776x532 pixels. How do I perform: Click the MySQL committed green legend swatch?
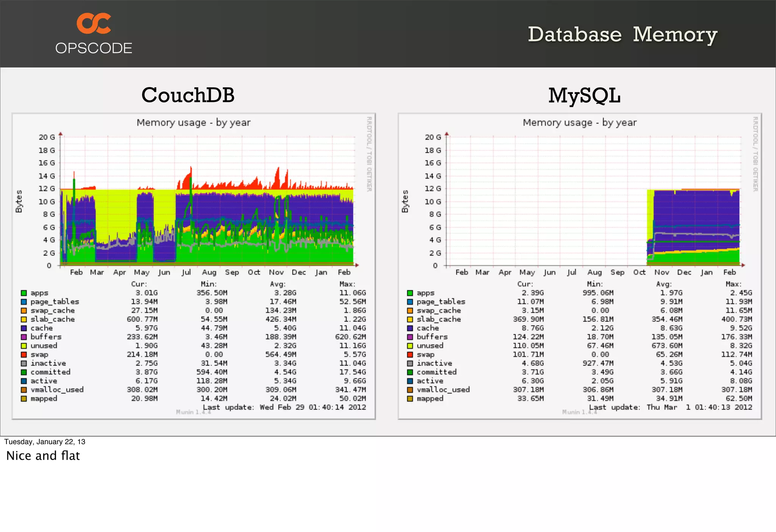(410, 372)
